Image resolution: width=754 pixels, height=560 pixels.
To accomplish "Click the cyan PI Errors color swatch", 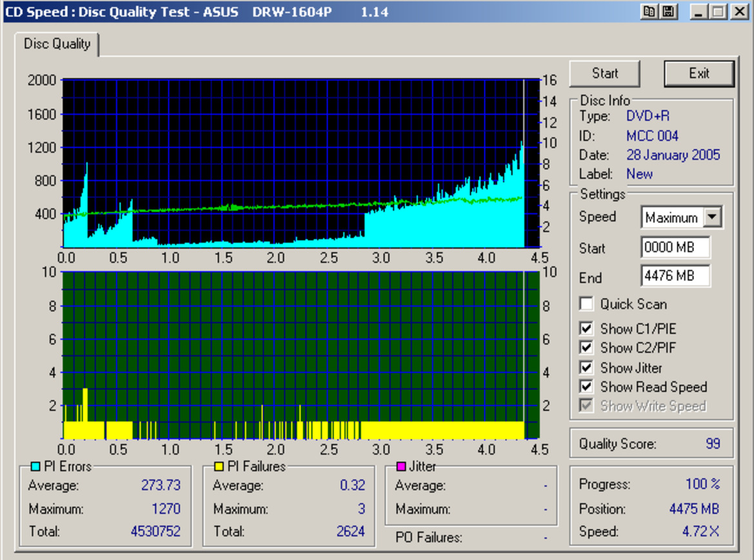I will pyautogui.click(x=35, y=466).
